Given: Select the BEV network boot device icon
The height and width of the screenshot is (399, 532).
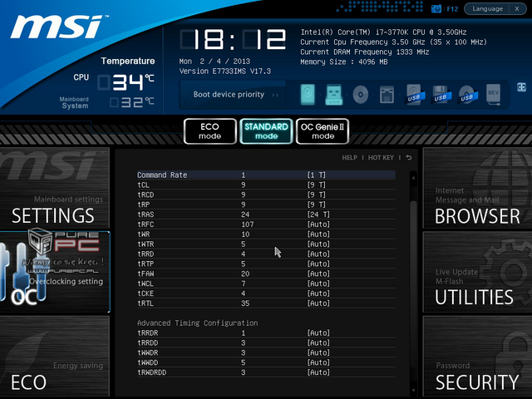Looking at the screenshot, I should click(494, 94).
